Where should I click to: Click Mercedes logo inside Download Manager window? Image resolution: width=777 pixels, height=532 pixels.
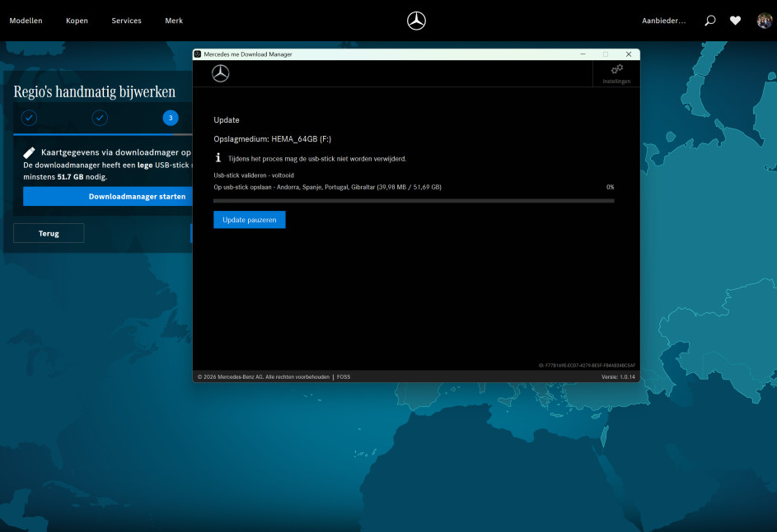click(x=221, y=73)
